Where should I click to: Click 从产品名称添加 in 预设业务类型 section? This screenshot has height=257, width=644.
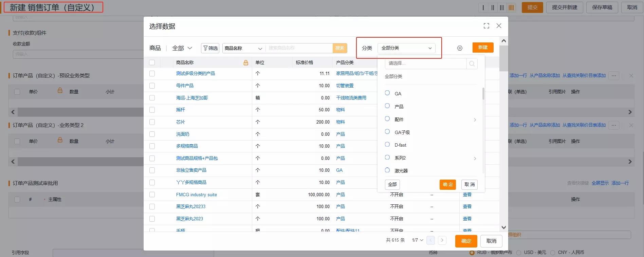coord(545,76)
